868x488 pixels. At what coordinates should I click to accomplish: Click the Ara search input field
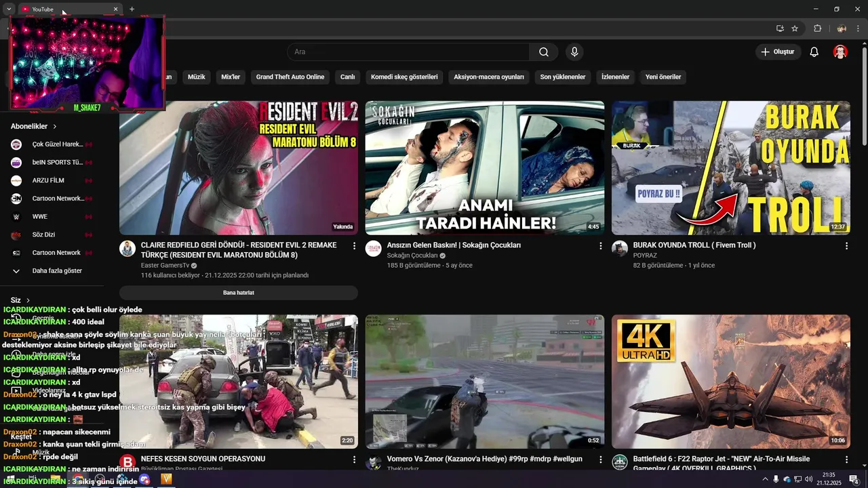point(408,52)
